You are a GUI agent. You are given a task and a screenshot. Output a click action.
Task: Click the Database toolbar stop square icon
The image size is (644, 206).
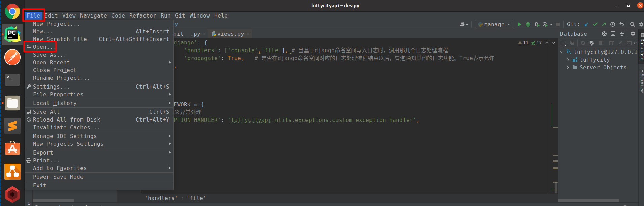(601, 43)
